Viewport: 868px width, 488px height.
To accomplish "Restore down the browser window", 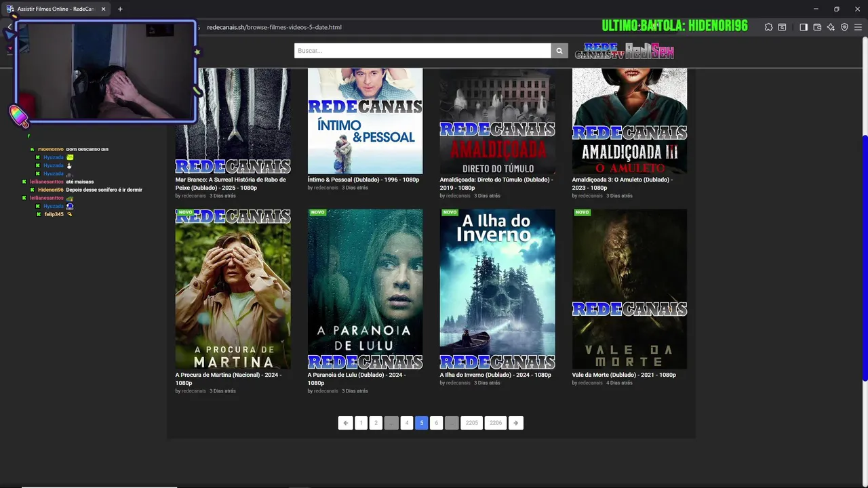I will coord(837,9).
